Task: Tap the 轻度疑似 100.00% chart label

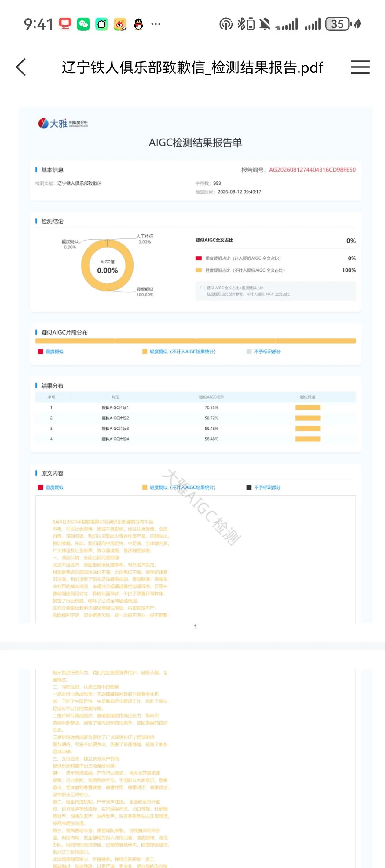Action: pyautogui.click(x=145, y=292)
